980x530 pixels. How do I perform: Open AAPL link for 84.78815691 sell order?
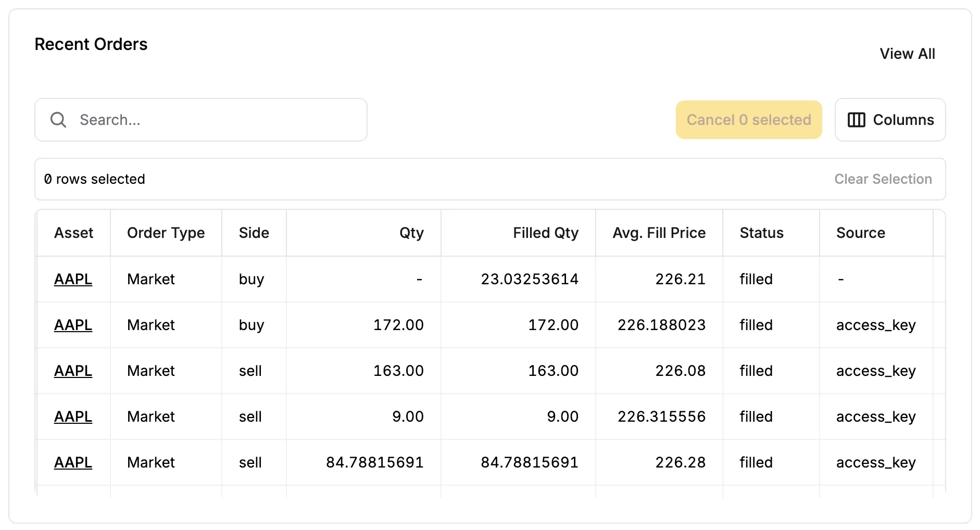73,462
